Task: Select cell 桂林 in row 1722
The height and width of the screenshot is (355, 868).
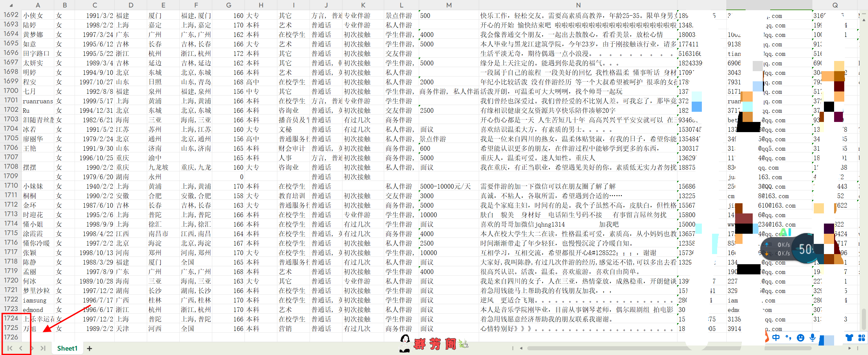Action: [163, 300]
